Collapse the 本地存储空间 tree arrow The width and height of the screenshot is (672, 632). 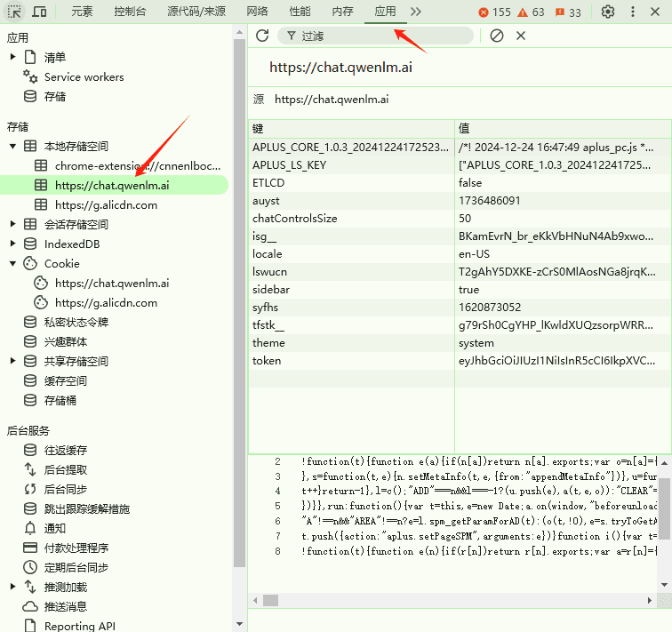12,146
